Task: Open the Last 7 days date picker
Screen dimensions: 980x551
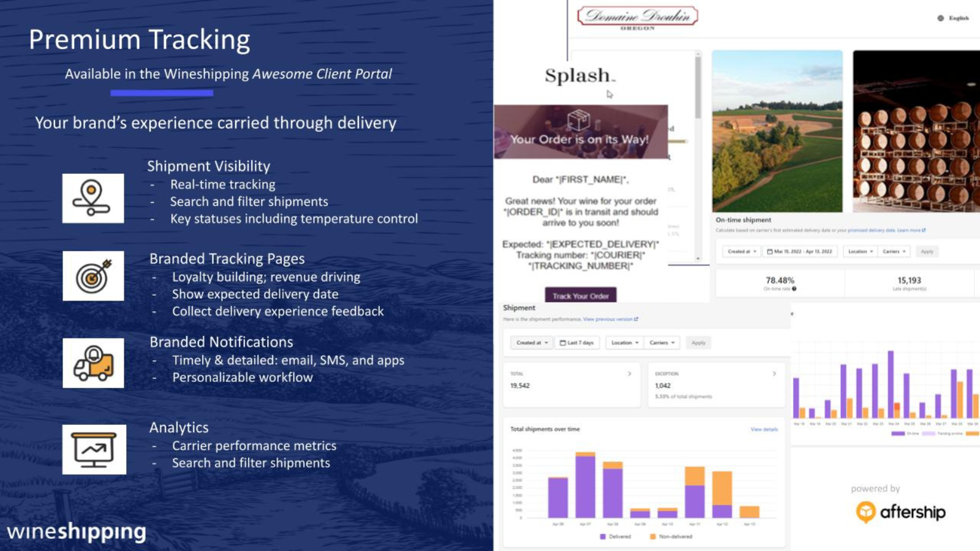Action: click(577, 343)
